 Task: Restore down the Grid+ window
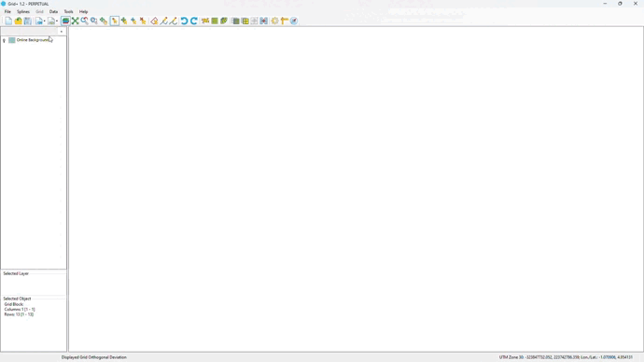(620, 4)
